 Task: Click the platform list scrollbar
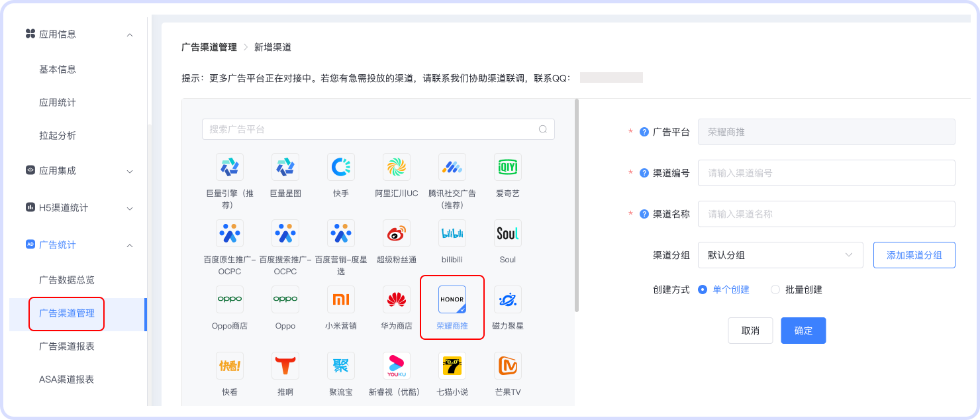tap(577, 205)
